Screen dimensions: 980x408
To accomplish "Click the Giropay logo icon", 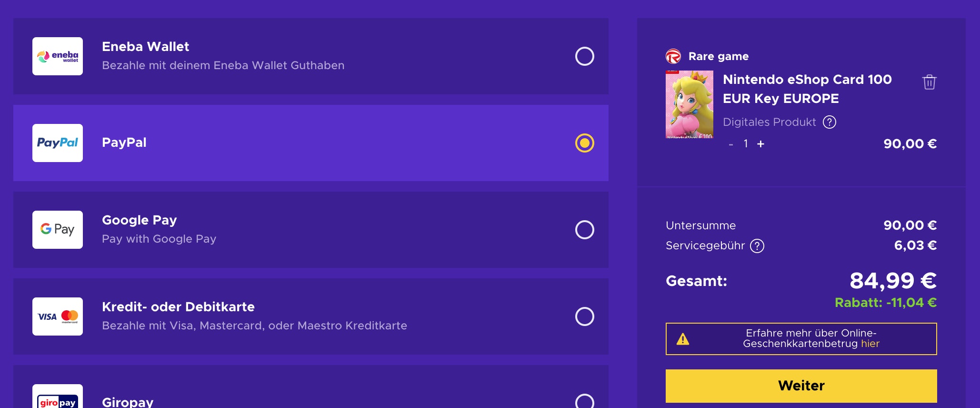I will 57,400.
